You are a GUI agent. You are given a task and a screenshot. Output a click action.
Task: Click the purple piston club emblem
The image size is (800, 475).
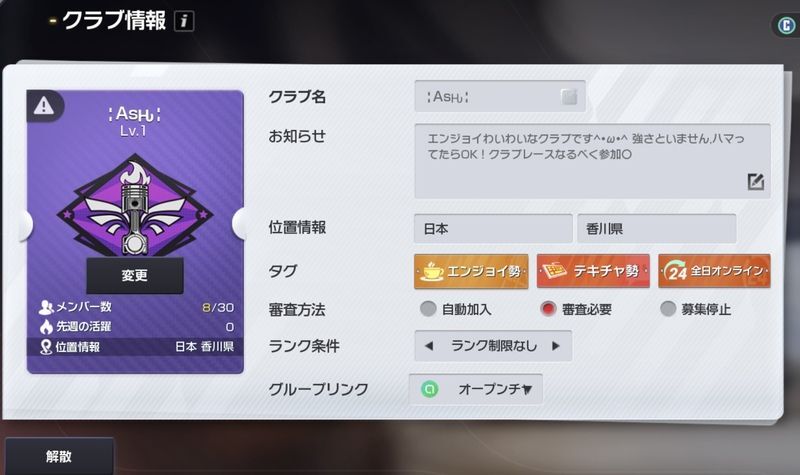point(135,207)
